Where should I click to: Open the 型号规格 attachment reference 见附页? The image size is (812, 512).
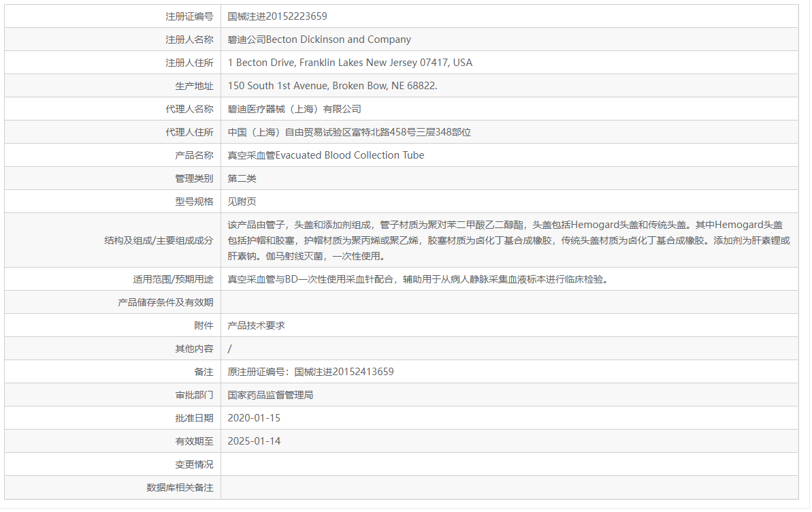tap(240, 201)
